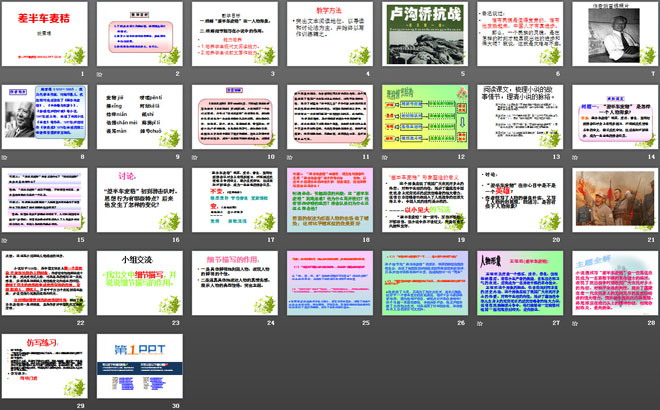Select slide 13 阅读课文 thumbnail
This screenshot has height=410, width=660.
520,117
